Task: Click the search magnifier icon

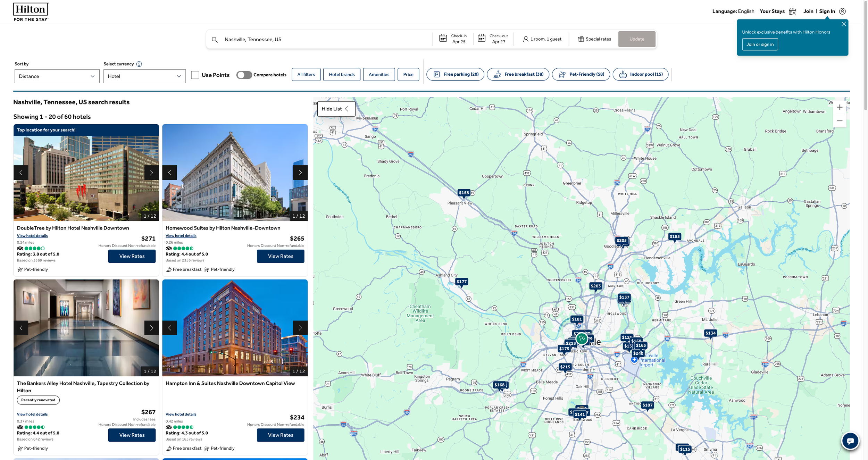Action: [215, 40]
